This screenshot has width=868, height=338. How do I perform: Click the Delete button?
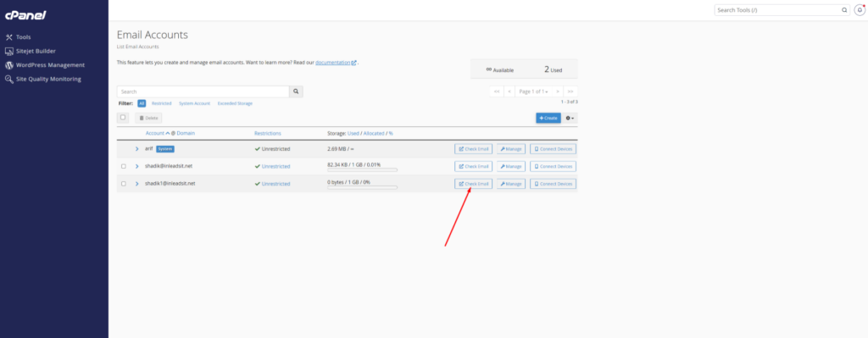(x=148, y=118)
